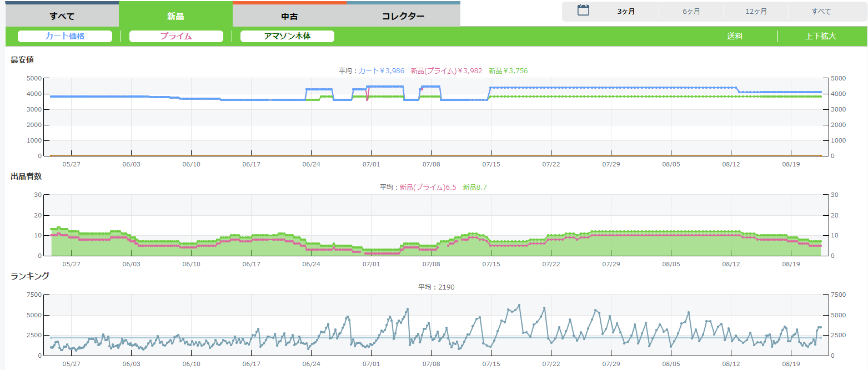Select the 3ヶ月 time range
Viewport: 868px width, 370px height.
point(626,12)
